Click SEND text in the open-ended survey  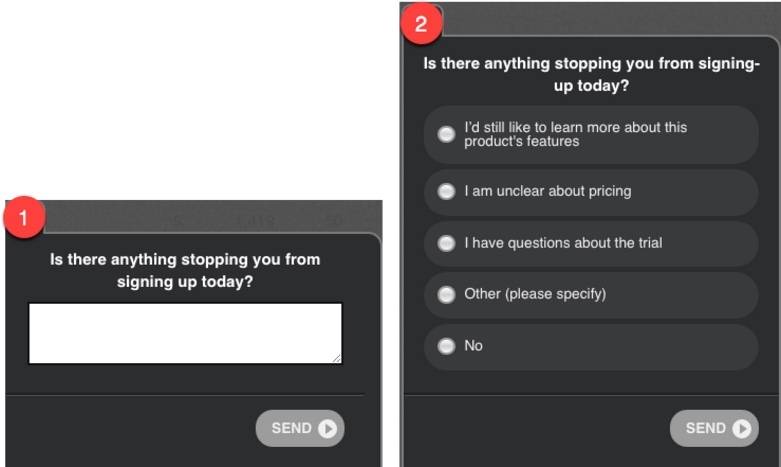pyautogui.click(x=291, y=428)
